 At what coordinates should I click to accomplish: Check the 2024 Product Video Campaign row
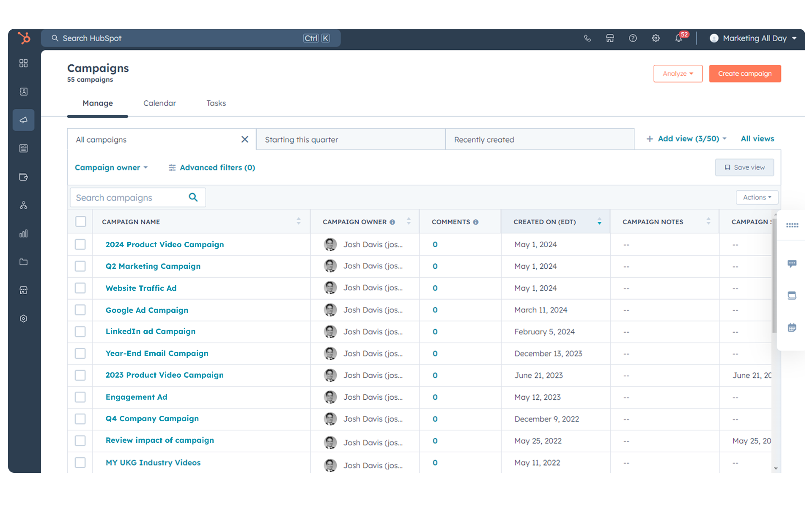(80, 244)
